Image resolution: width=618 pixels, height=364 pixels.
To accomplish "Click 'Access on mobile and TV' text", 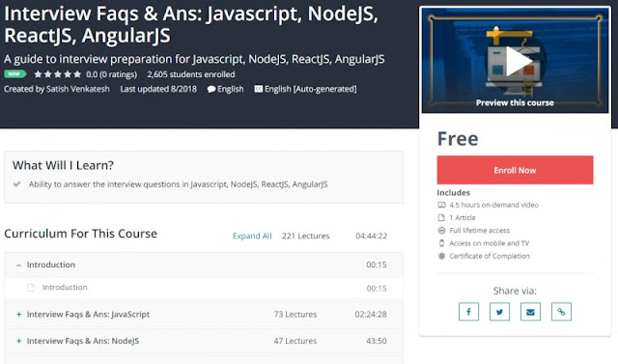I will 490,243.
